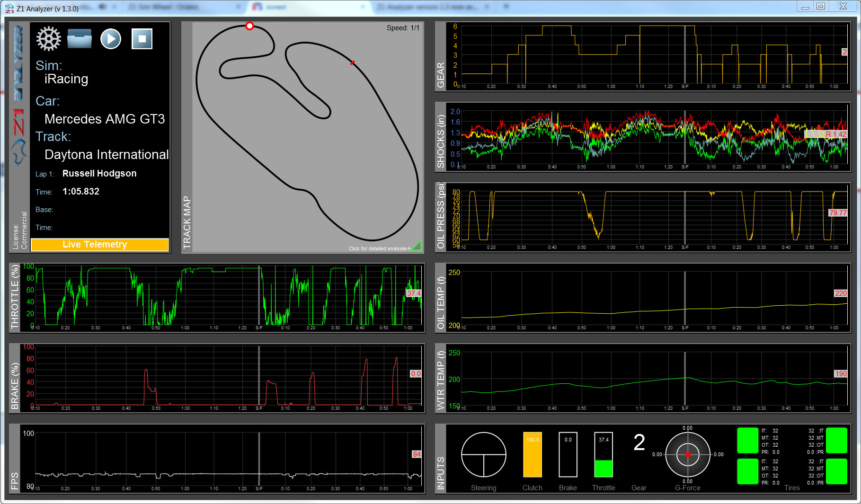This screenshot has width=861, height=504.
Task: Select the front-left green tire indicator
Action: (748, 440)
